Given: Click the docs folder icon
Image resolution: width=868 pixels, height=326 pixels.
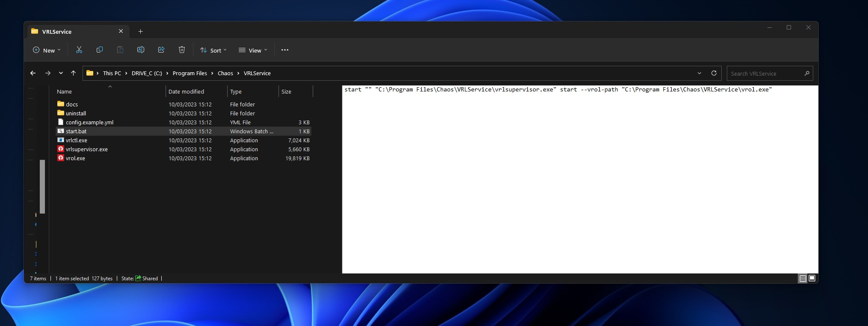Looking at the screenshot, I should (x=61, y=104).
